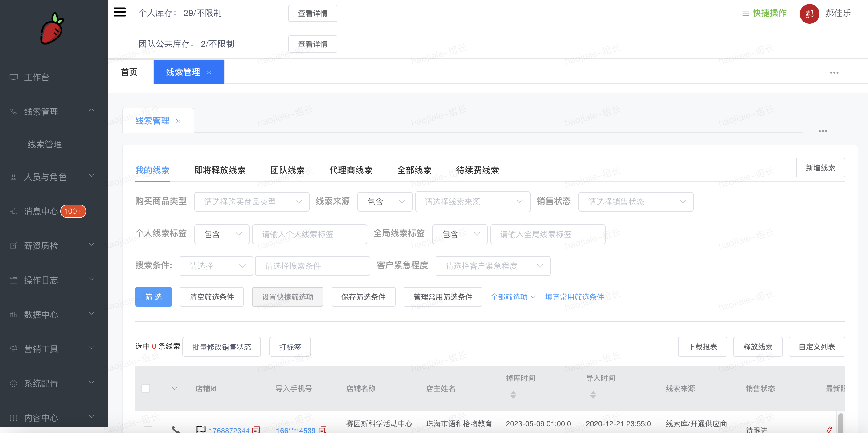Screen dimensions: 868x433
Task: Click 查看详情 for 个人库存
Action: pos(313,13)
